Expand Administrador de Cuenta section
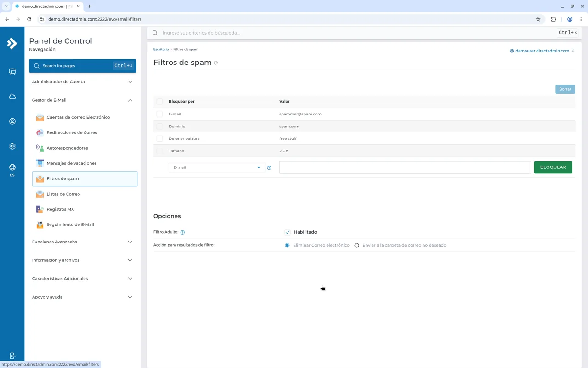The width and height of the screenshot is (588, 368). pos(83,82)
